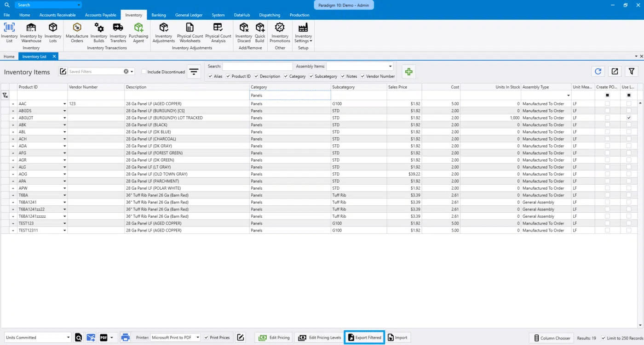Expand the AAC row

13,104
